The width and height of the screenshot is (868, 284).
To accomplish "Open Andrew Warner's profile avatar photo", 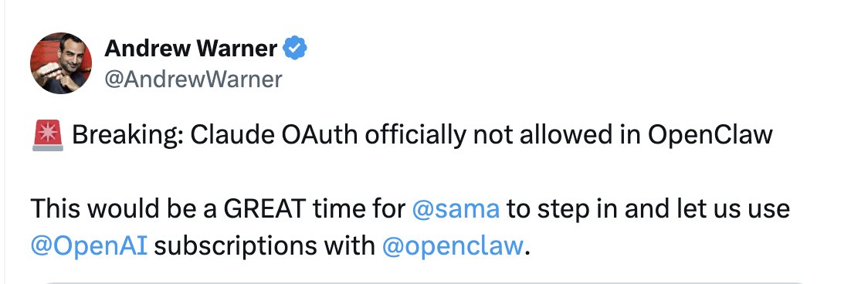I will (61, 63).
